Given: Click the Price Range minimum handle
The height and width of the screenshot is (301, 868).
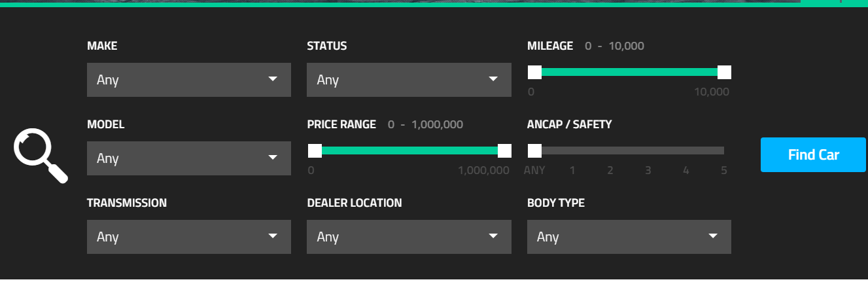Looking at the screenshot, I should (315, 150).
